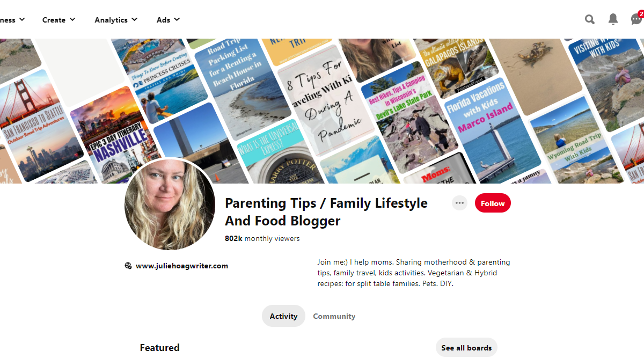Click the profile photo avatar
The height and width of the screenshot is (358, 644).
170,204
